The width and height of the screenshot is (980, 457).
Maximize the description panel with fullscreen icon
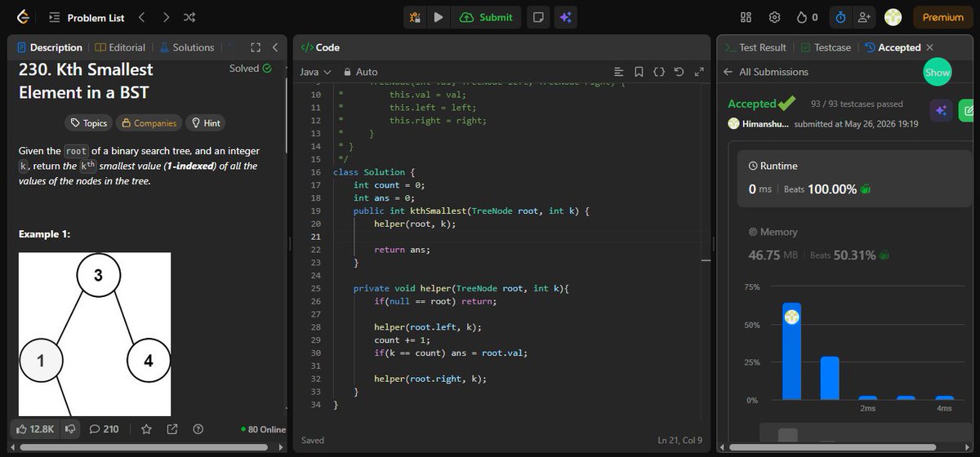pyautogui.click(x=256, y=47)
